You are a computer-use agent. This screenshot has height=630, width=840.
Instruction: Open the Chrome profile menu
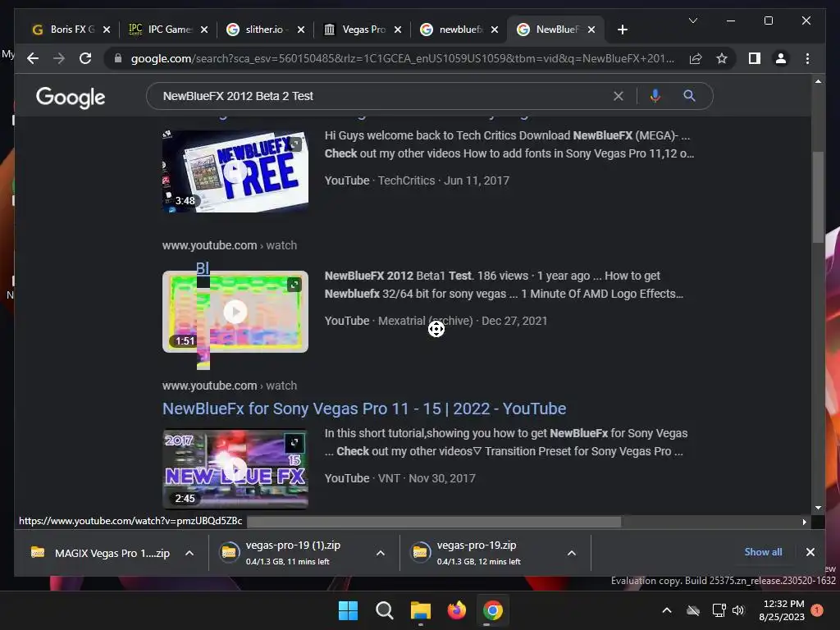(x=781, y=58)
